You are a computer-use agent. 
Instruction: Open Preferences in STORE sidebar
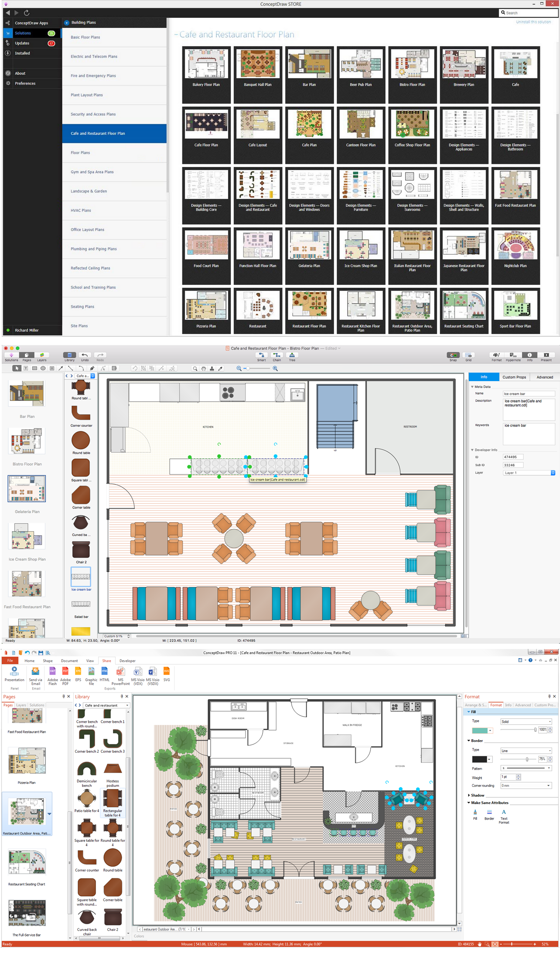coord(32,83)
